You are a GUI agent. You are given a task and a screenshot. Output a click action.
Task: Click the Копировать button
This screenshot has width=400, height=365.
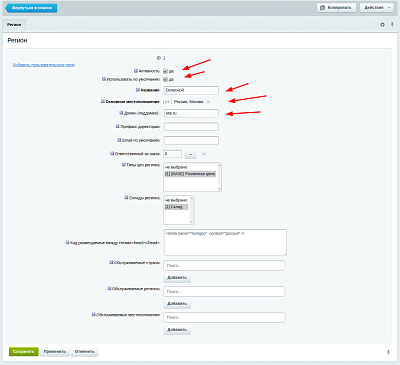click(336, 8)
